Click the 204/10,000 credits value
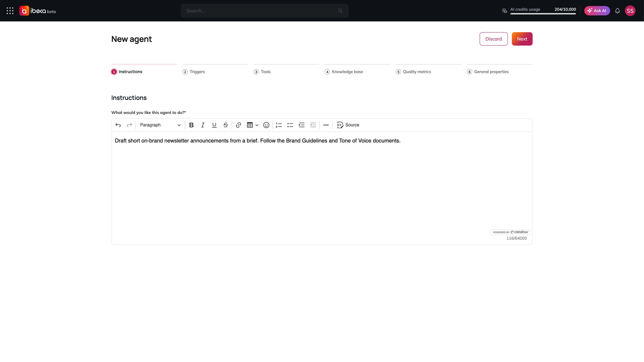Viewport: 644px width, 362px height. (x=565, y=9)
